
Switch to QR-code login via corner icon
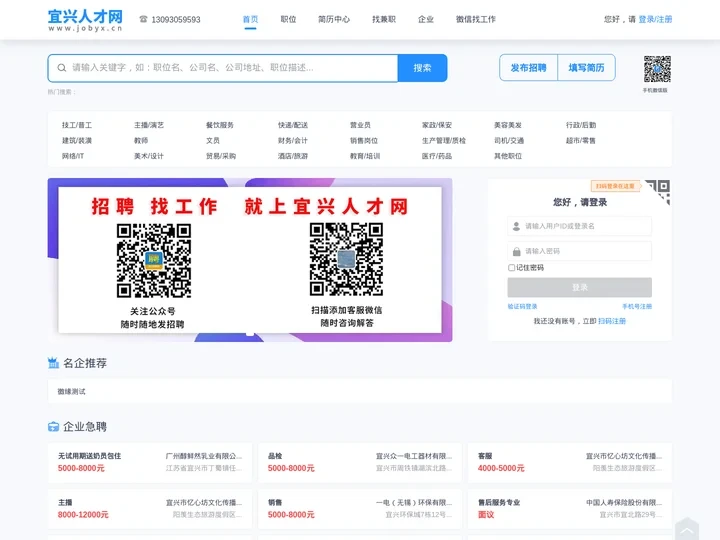coord(659,191)
